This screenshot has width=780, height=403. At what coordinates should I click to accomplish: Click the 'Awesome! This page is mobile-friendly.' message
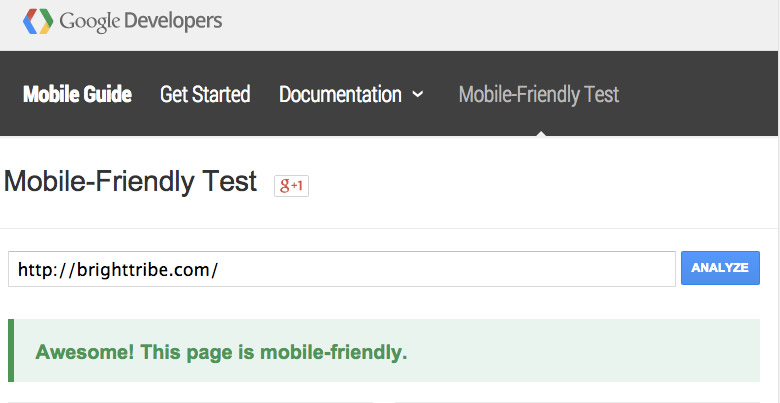pos(221,352)
